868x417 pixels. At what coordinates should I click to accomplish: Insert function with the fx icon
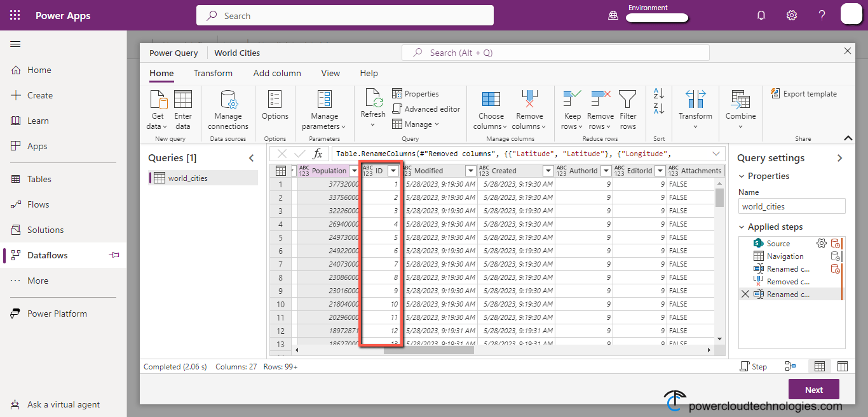click(318, 154)
